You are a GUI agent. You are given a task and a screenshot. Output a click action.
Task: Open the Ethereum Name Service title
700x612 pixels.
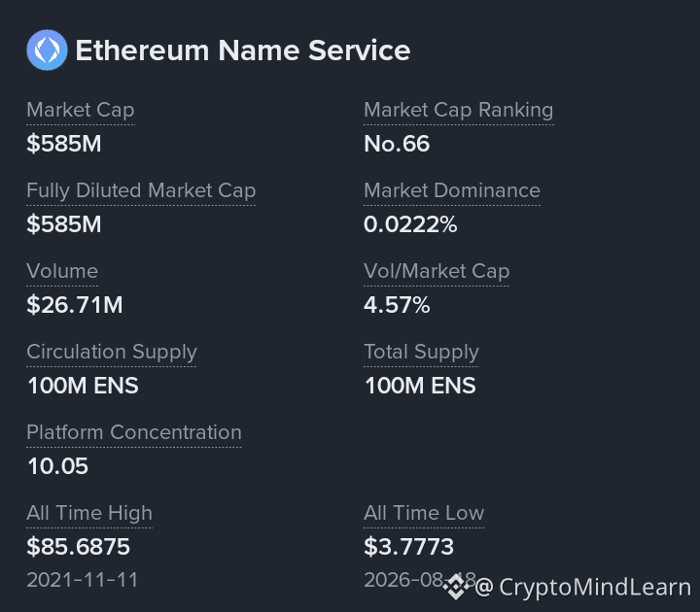tap(243, 50)
